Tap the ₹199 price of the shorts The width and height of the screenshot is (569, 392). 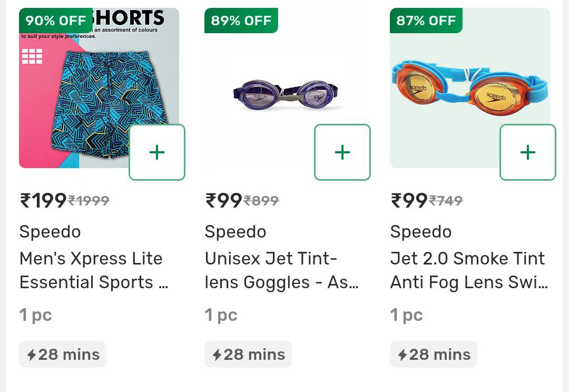[43, 201]
